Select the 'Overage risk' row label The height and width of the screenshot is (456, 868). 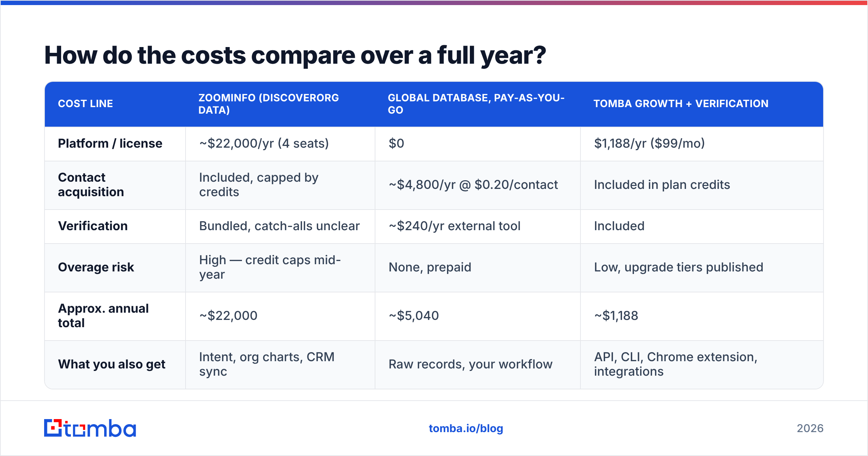point(96,267)
